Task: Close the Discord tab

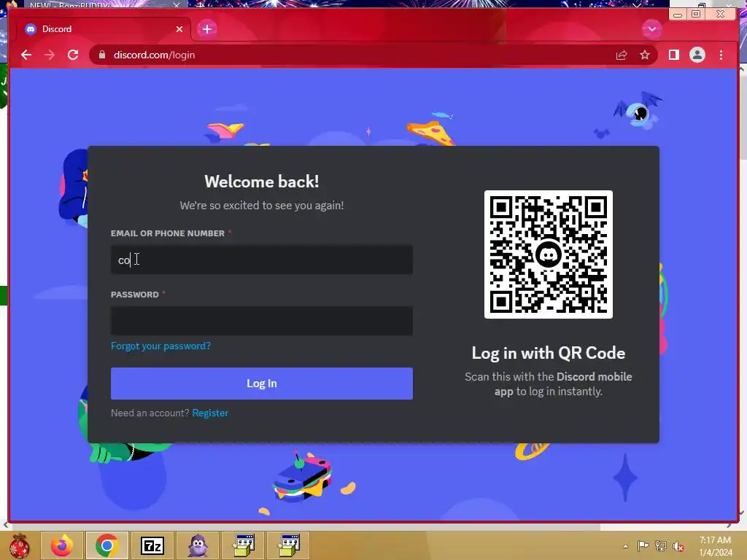Action: pyautogui.click(x=179, y=29)
